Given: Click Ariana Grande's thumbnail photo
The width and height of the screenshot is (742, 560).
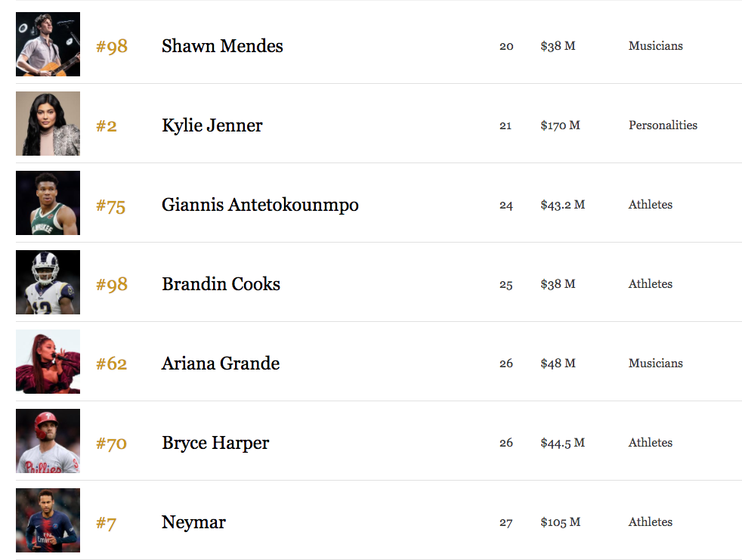Looking at the screenshot, I should click(48, 362).
